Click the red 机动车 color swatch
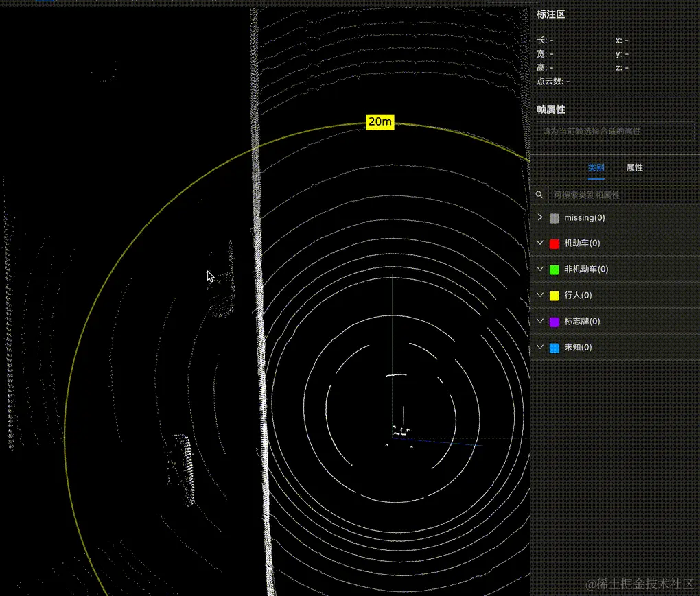The width and height of the screenshot is (700, 596). click(554, 243)
